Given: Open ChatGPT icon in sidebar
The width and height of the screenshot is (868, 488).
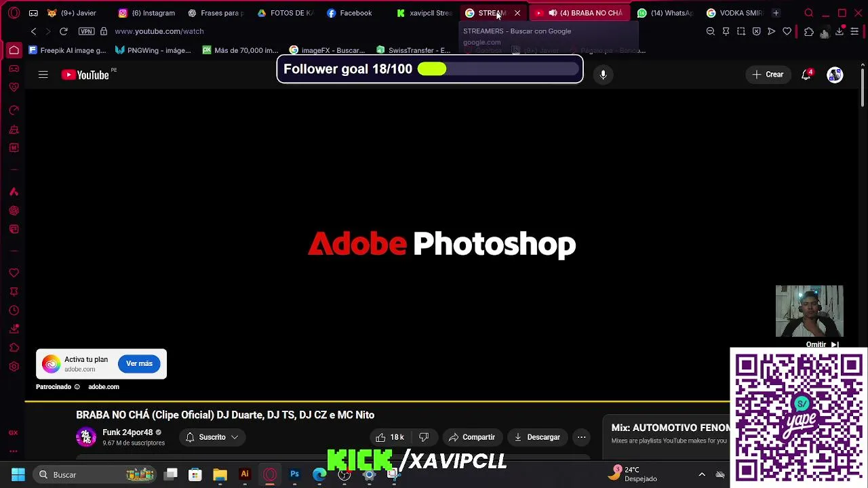Looking at the screenshot, I should (x=14, y=211).
